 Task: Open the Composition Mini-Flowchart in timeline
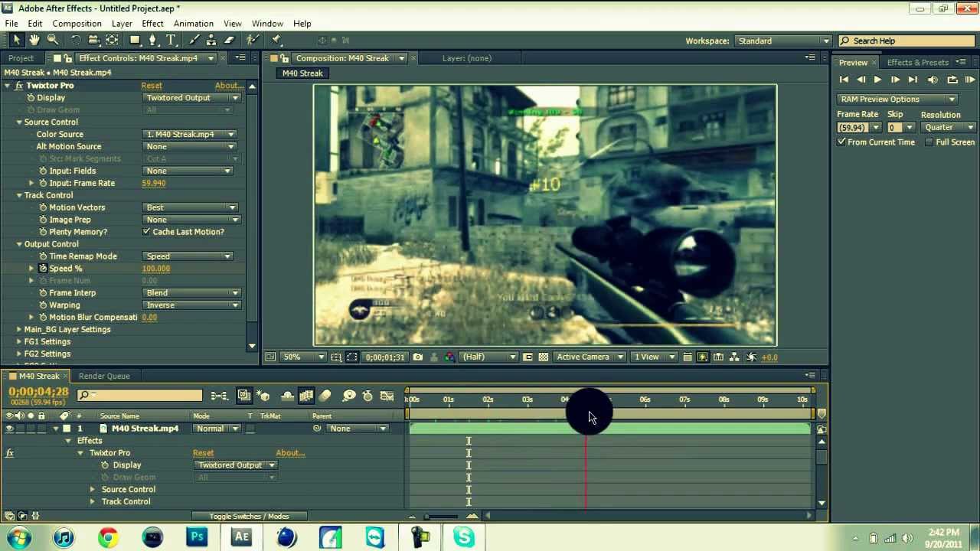[x=220, y=396]
